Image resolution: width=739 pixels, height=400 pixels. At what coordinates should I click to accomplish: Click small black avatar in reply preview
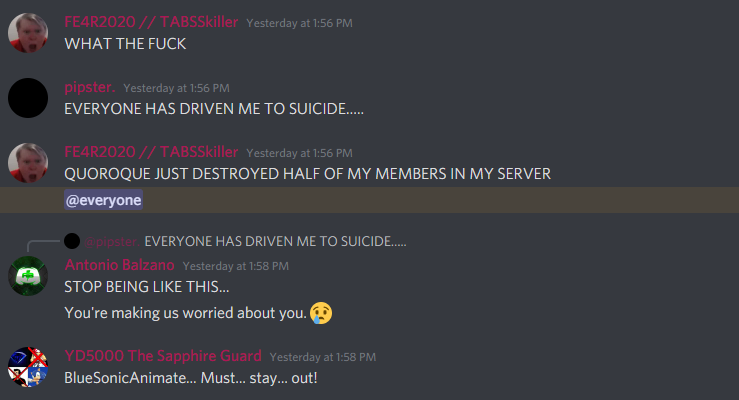tap(72, 241)
